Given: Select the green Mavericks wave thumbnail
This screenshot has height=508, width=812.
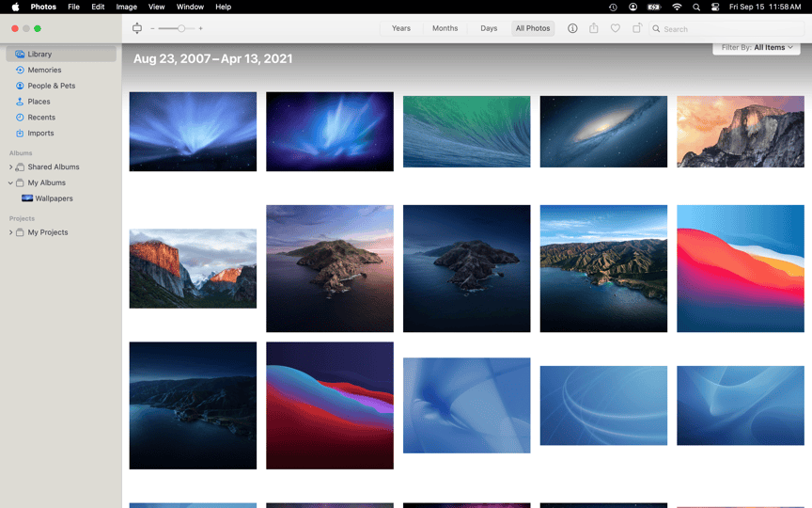Looking at the screenshot, I should coord(466,132).
